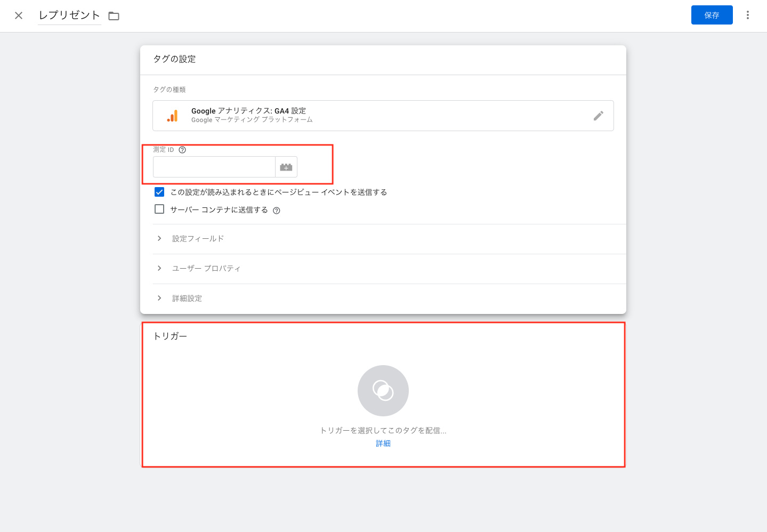Click the folder icon beside the tag name
Screen dimensions: 767x532
[114, 16]
